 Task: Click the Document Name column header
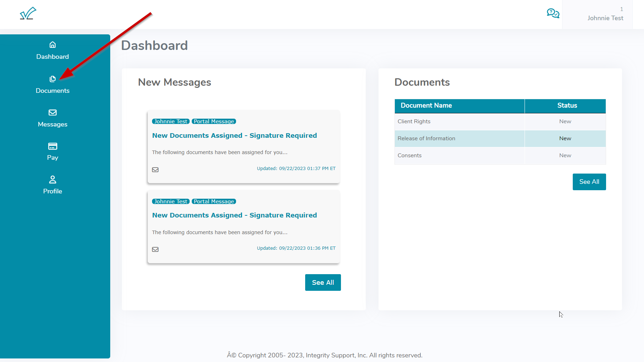pyautogui.click(x=426, y=106)
